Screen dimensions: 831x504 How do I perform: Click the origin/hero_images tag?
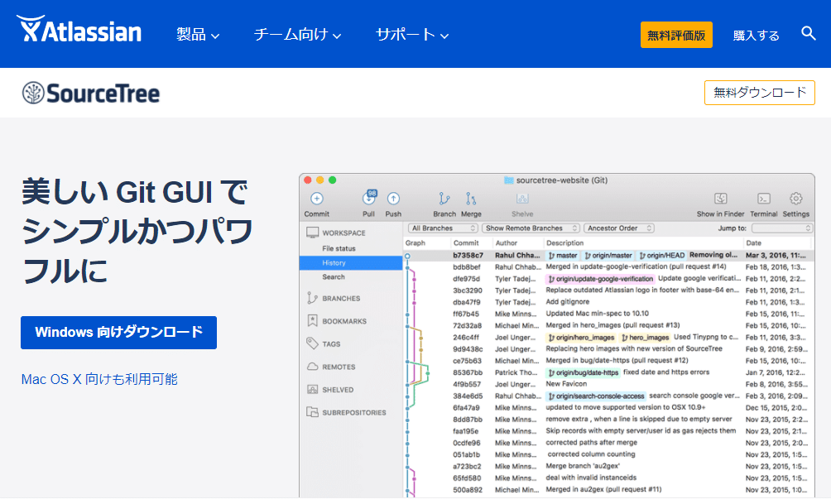point(581,338)
